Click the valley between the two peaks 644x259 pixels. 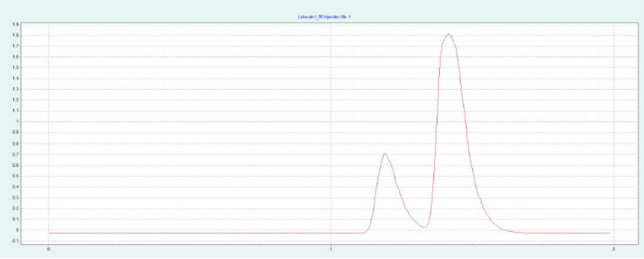425,226
